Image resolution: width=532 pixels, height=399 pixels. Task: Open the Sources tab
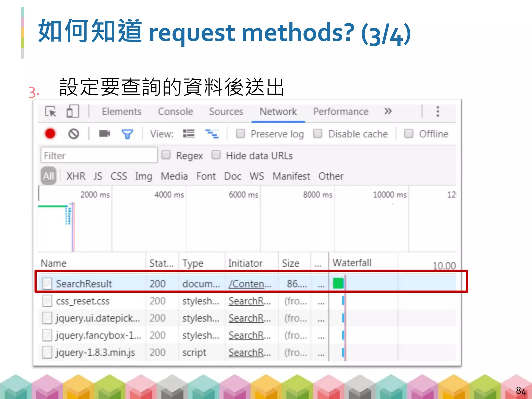pos(226,112)
